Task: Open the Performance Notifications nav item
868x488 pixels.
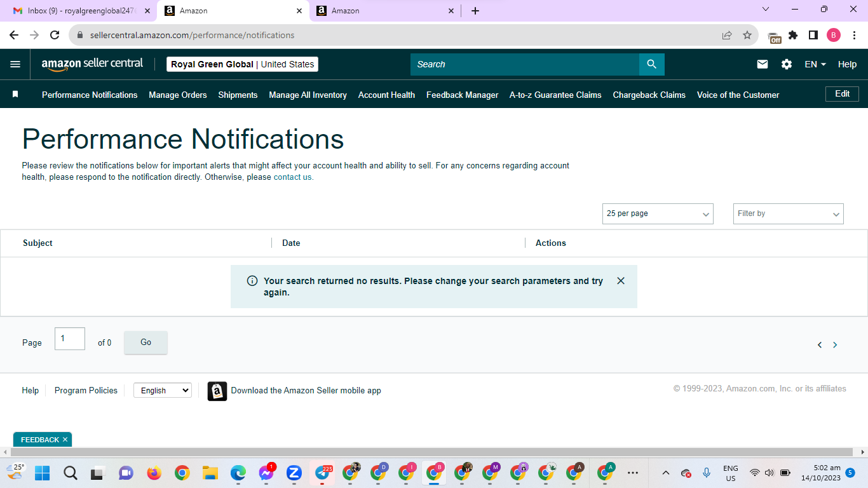Action: [x=90, y=95]
